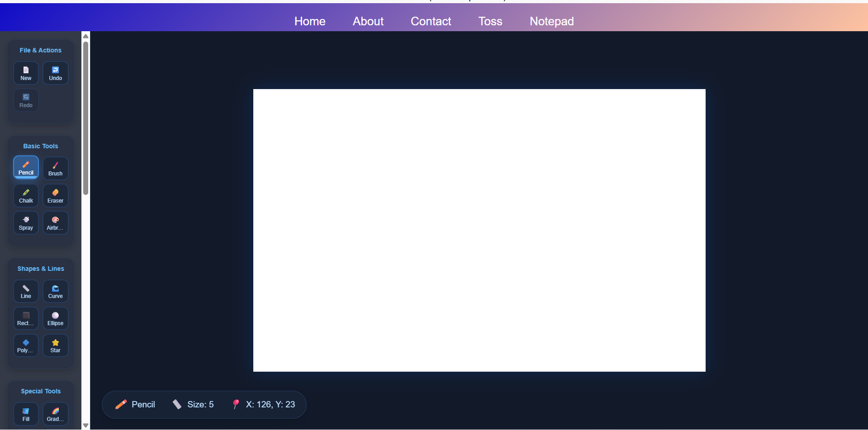Pick the Rectangle shape tool
The width and height of the screenshot is (868, 430).
[x=26, y=318]
